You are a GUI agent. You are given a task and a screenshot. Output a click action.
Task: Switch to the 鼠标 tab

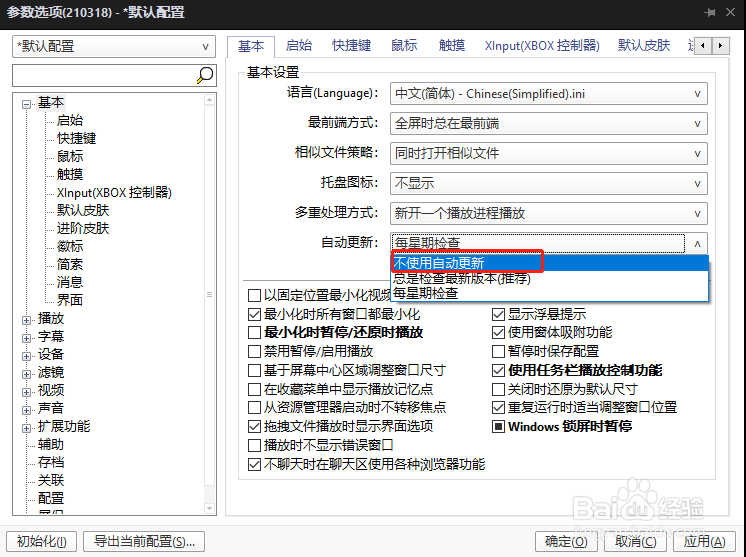coord(404,46)
